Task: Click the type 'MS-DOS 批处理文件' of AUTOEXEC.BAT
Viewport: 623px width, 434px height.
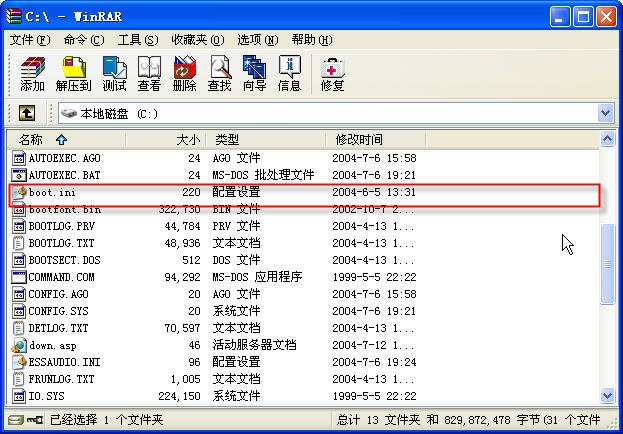Action: tap(263, 175)
